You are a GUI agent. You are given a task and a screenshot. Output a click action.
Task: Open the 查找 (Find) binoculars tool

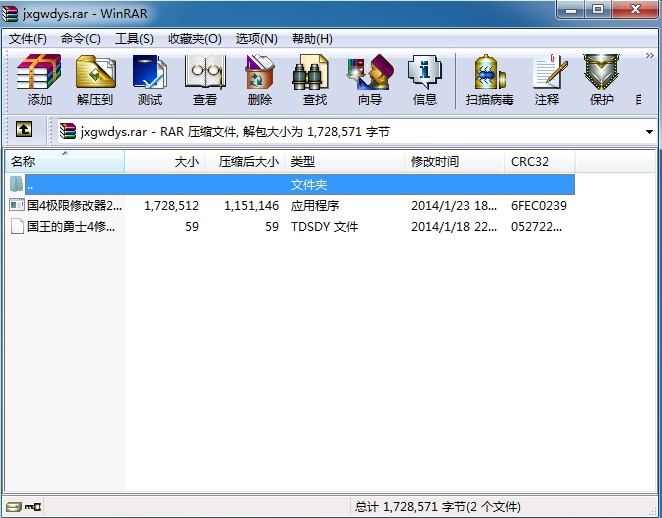click(315, 80)
